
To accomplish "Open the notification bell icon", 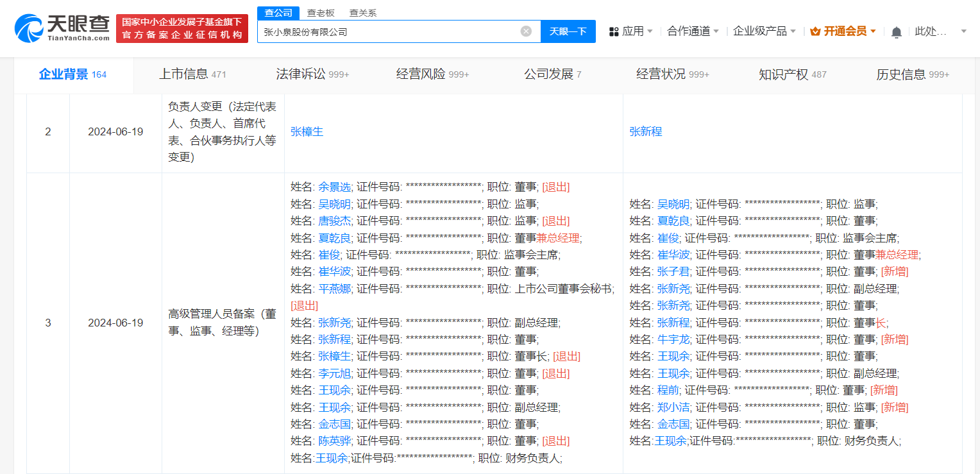I will click(x=896, y=31).
